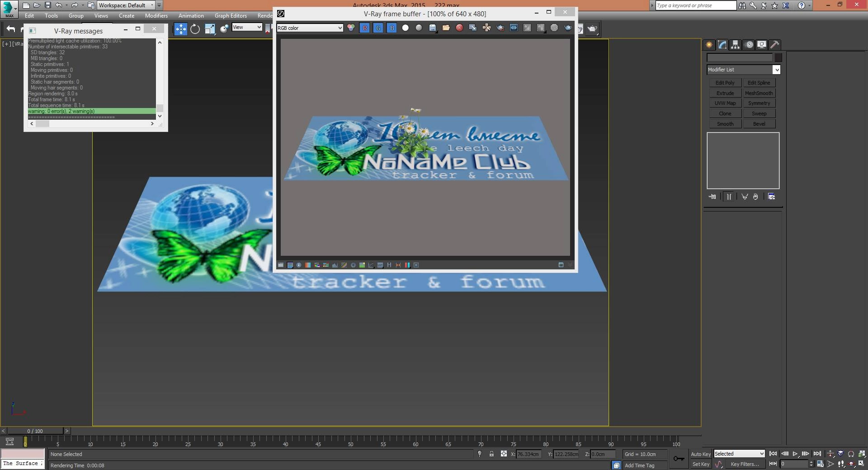Open Tools menu

(x=51, y=16)
